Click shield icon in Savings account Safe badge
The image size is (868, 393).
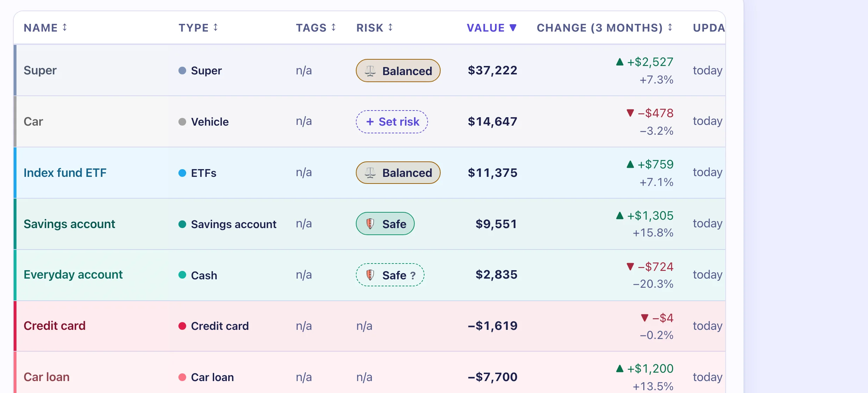[370, 224]
